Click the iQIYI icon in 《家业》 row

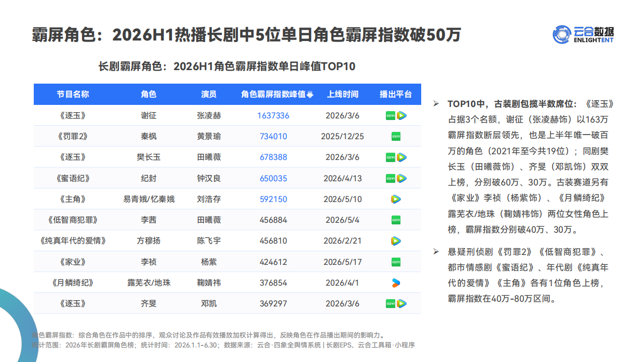pyautogui.click(x=396, y=262)
